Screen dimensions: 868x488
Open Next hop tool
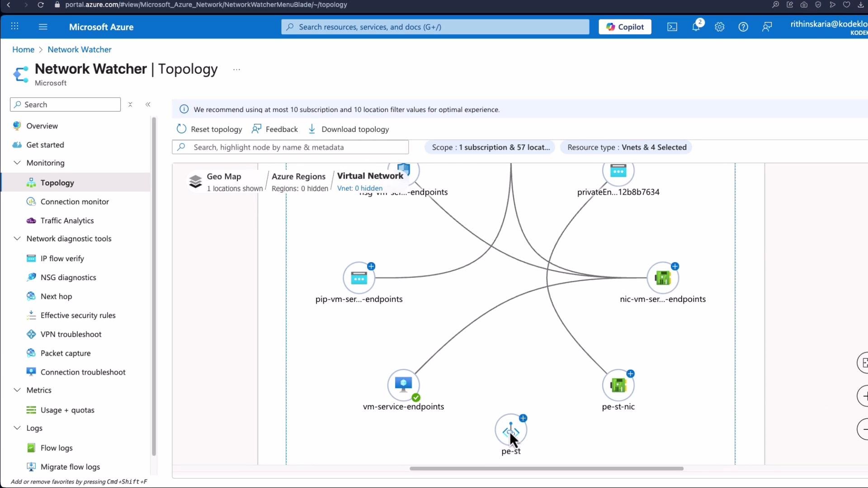click(56, 296)
